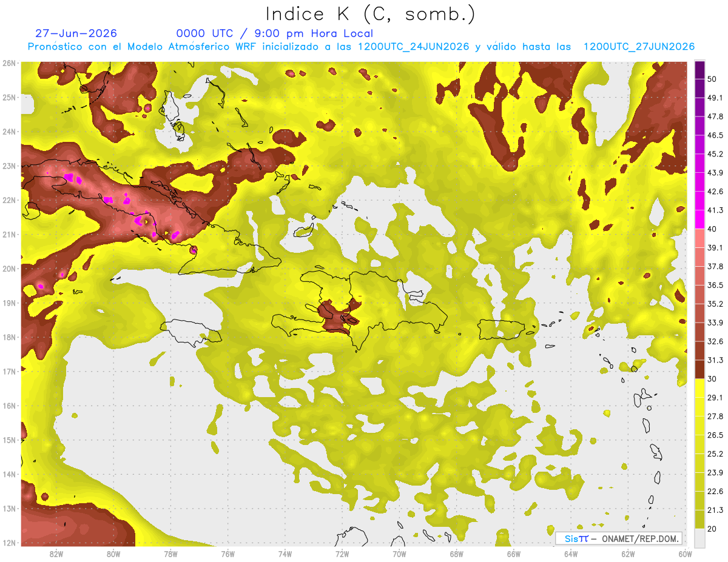728x562 pixels.
Task: Click the 14N latitude label
Action: point(9,475)
